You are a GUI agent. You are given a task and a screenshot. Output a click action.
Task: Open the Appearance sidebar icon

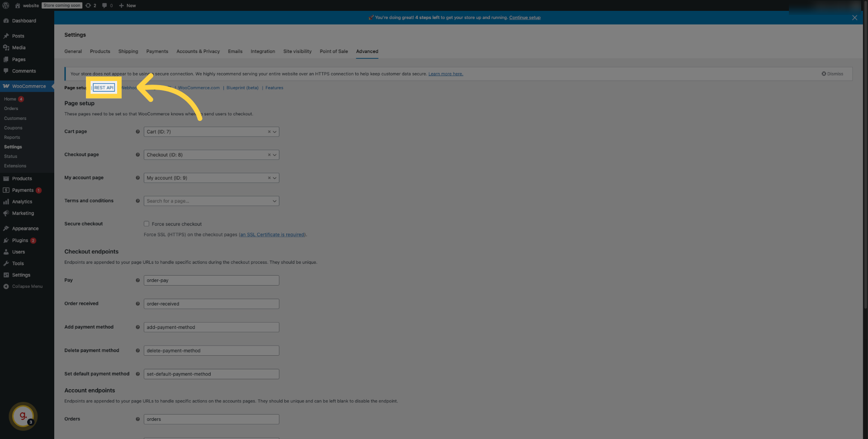pyautogui.click(x=6, y=228)
